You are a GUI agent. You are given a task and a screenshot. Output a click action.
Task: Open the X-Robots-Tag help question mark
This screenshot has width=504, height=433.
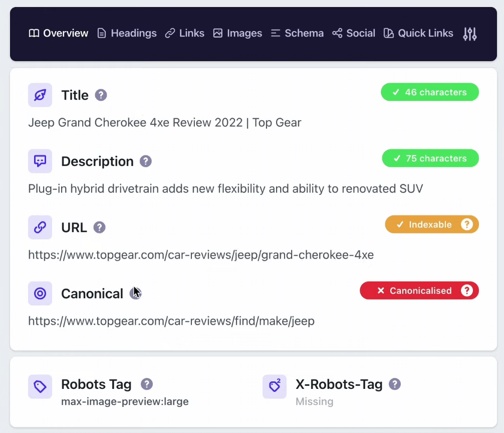(x=395, y=384)
